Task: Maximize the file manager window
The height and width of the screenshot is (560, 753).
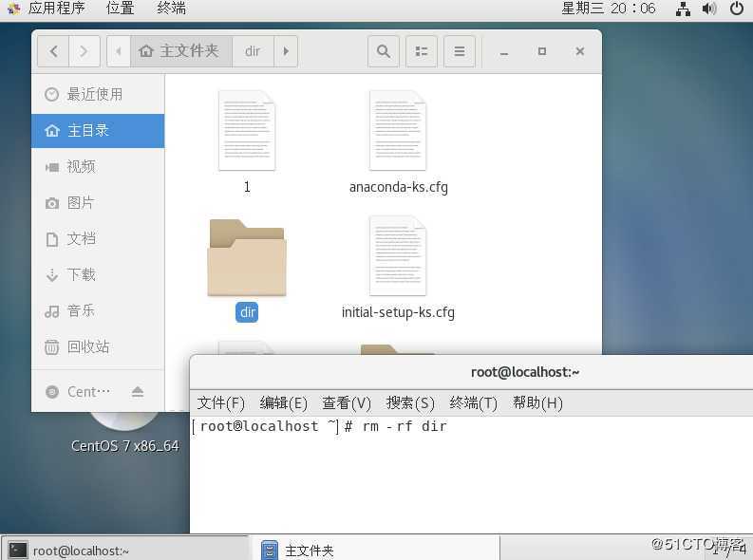Action: [541, 51]
